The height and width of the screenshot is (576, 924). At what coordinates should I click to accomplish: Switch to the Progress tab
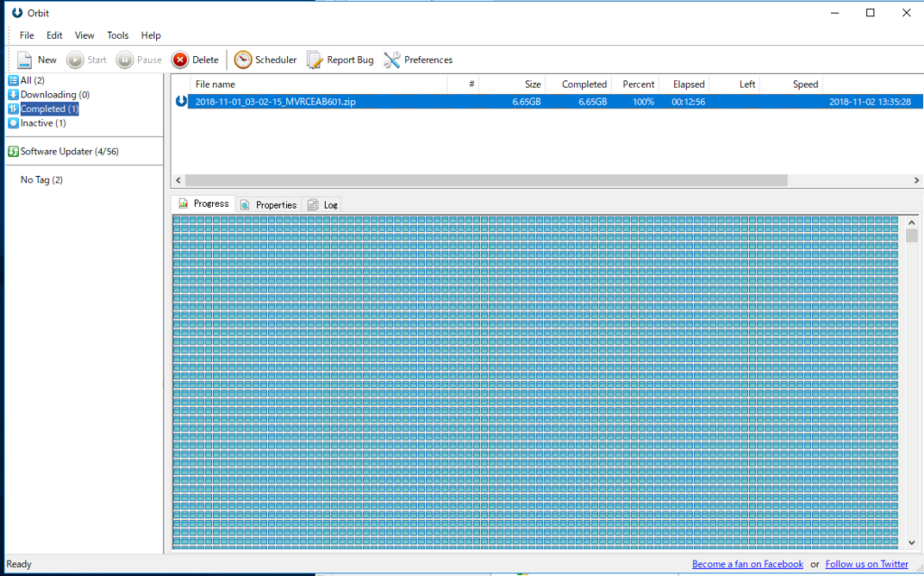(x=203, y=203)
